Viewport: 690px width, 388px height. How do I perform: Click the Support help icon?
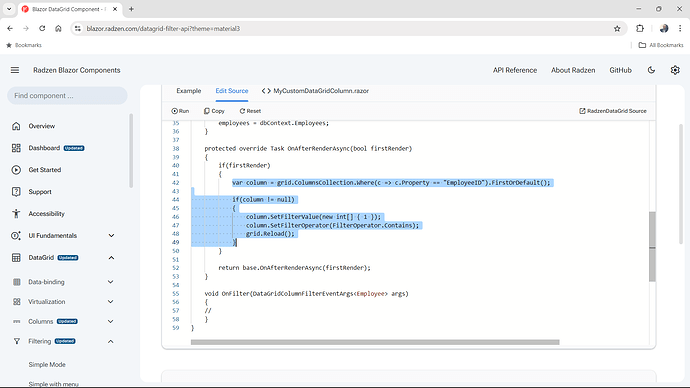click(16, 192)
